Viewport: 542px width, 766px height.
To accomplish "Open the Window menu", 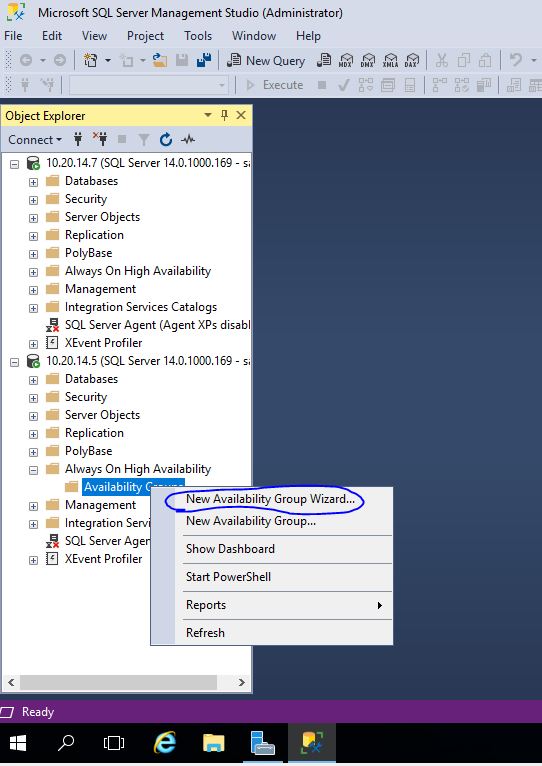I will [254, 36].
